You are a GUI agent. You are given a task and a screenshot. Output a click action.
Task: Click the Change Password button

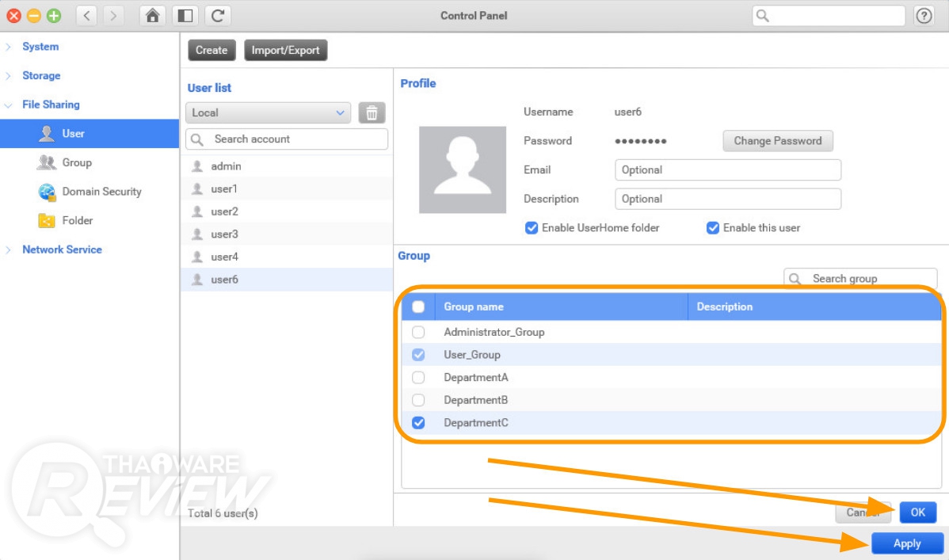(778, 141)
